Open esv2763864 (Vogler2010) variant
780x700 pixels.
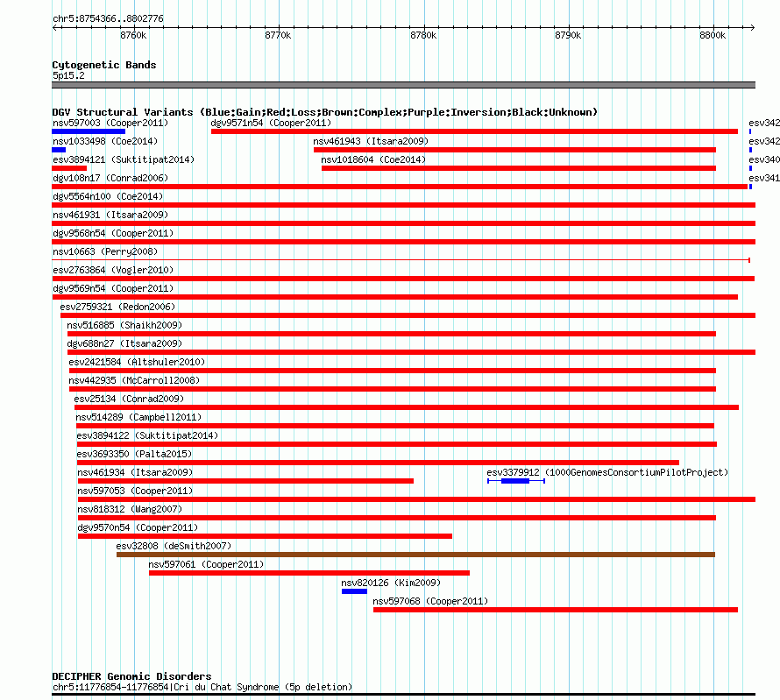tap(113, 270)
